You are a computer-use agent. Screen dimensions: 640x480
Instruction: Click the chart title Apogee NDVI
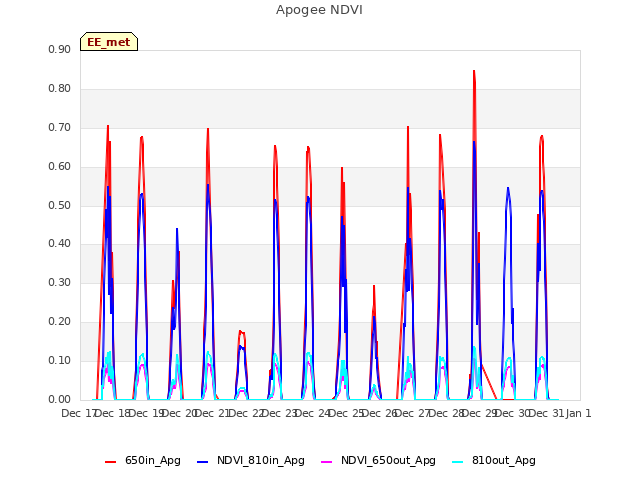pyautogui.click(x=319, y=10)
